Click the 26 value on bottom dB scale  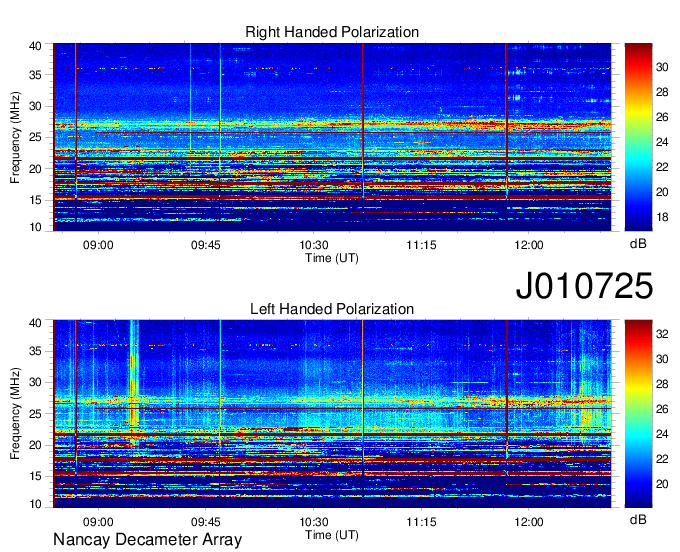(x=662, y=409)
